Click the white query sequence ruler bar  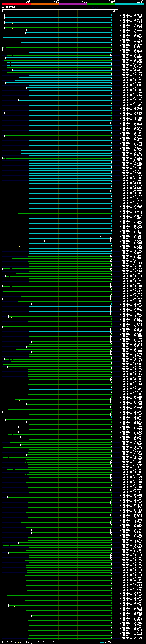pyautogui.click(x=60, y=10)
